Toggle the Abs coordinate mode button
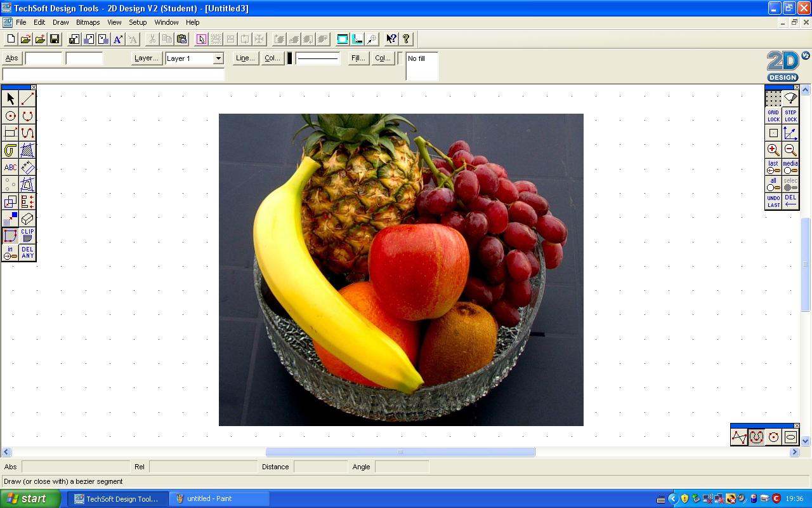 tap(12, 58)
